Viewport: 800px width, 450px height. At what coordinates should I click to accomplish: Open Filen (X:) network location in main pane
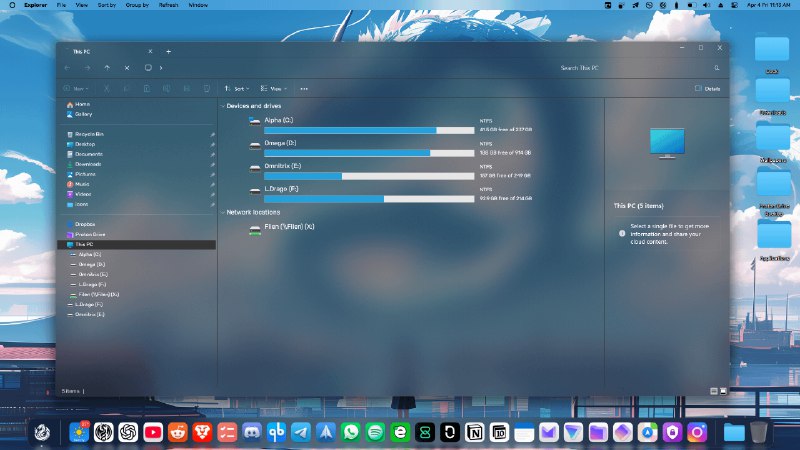pyautogui.click(x=289, y=227)
